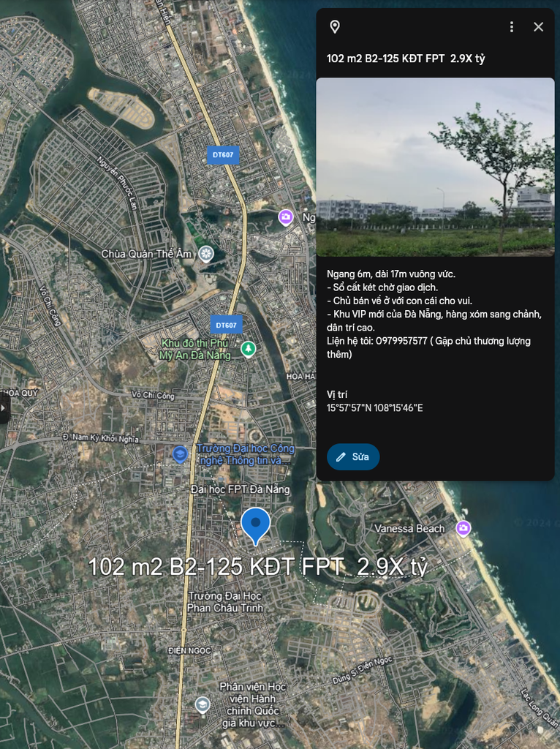Expand the collapsed side panel arrow
The height and width of the screenshot is (749, 560).
(4, 408)
